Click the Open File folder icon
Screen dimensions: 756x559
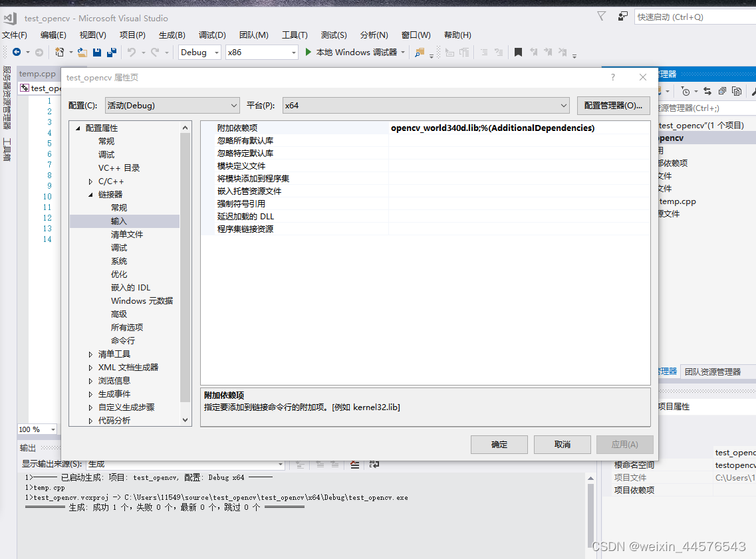tap(82, 52)
